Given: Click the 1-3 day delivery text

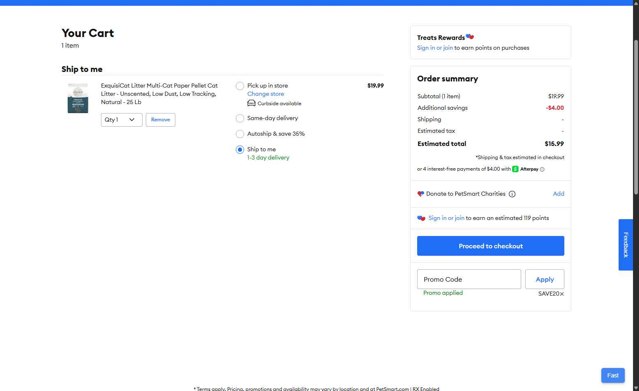Looking at the screenshot, I should (268, 157).
